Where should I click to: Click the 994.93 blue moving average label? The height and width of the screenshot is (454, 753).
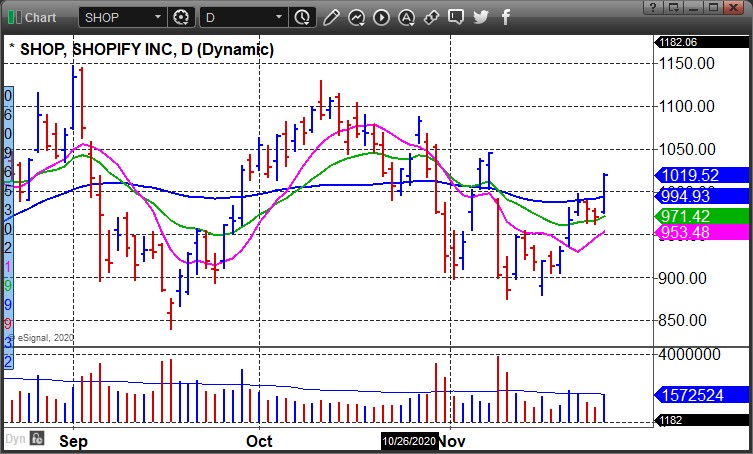[x=702, y=196]
